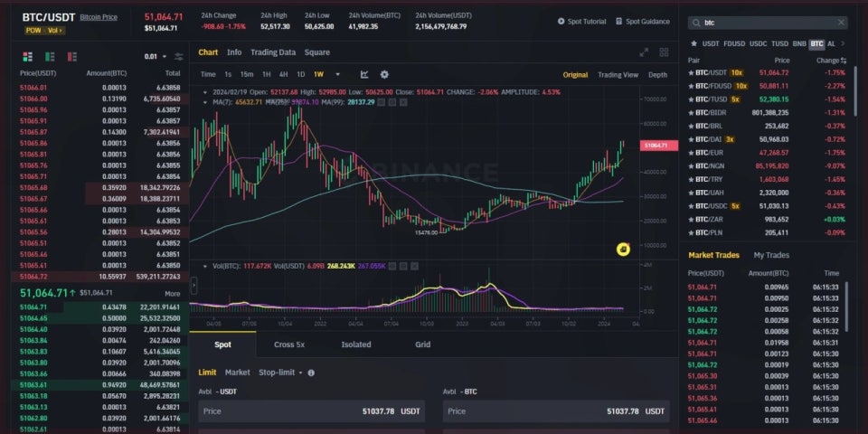The height and width of the screenshot is (434, 868).
Task: Filter pairs by USDC quote
Action: 759,43
